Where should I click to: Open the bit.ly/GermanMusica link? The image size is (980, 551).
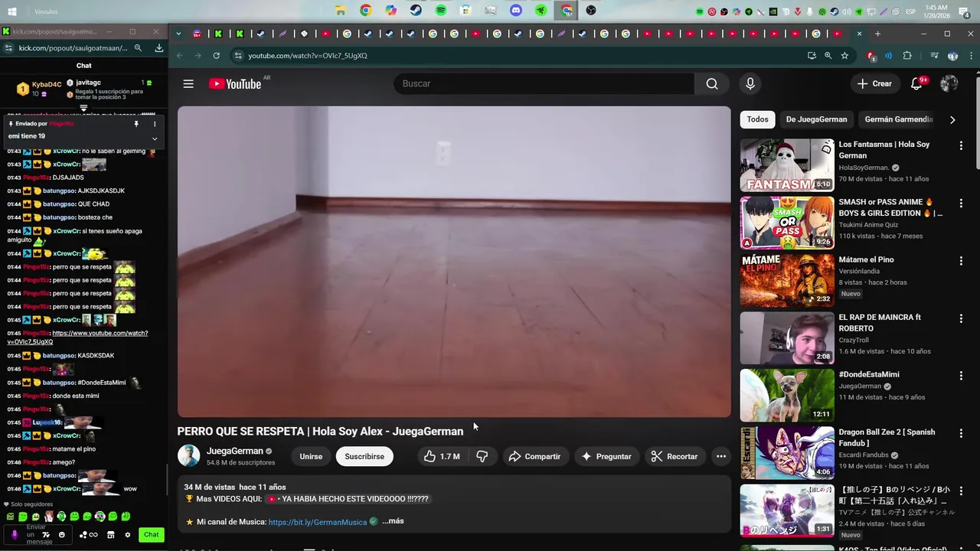(x=318, y=522)
